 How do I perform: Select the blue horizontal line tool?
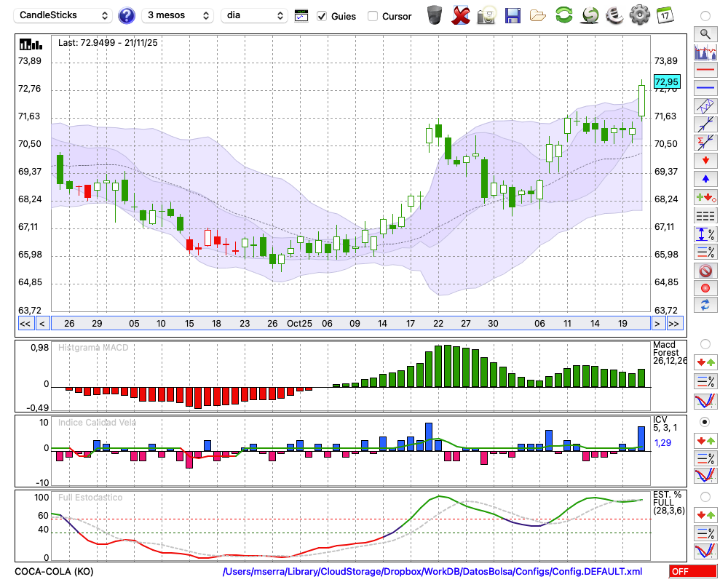pos(705,88)
